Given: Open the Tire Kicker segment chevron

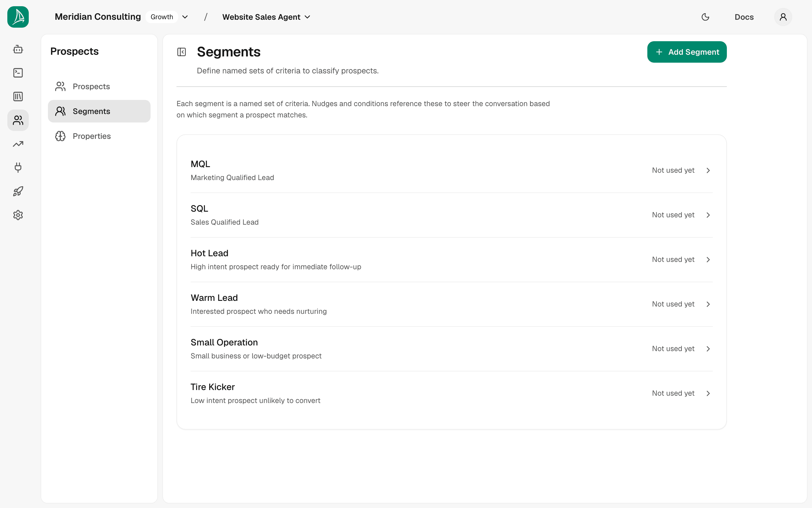Looking at the screenshot, I should point(708,393).
